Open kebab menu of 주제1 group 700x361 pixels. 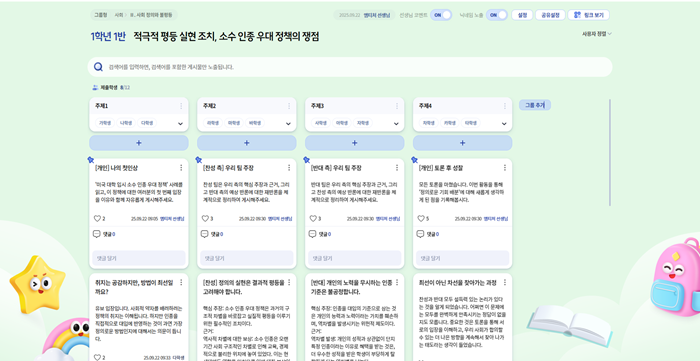(181, 106)
